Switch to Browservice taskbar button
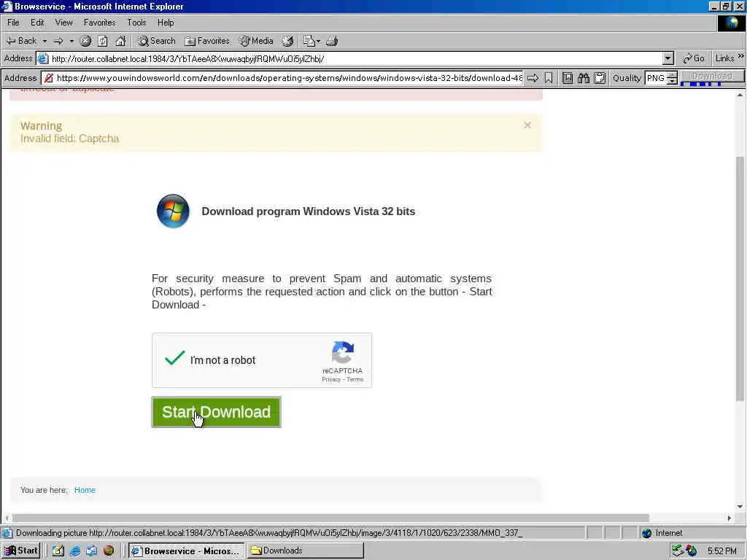The height and width of the screenshot is (560, 747). point(187,551)
